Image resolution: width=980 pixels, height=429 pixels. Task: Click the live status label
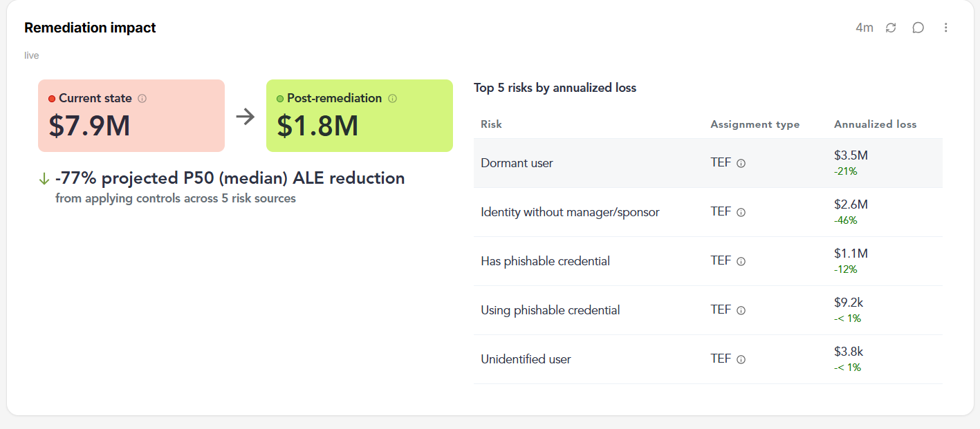pos(32,55)
